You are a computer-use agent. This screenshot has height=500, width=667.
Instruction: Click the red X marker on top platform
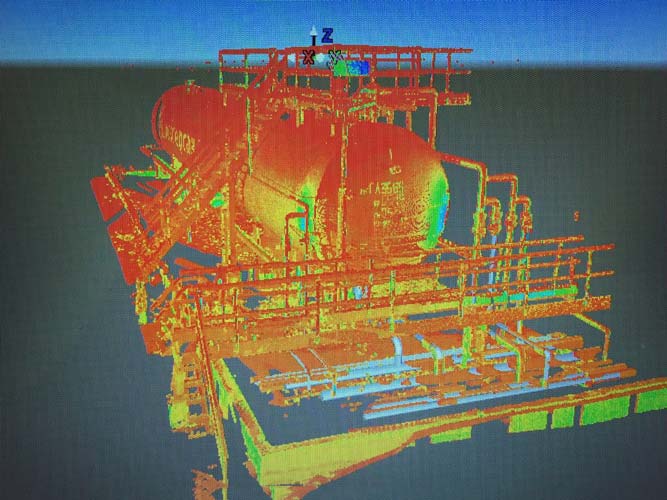(x=308, y=58)
